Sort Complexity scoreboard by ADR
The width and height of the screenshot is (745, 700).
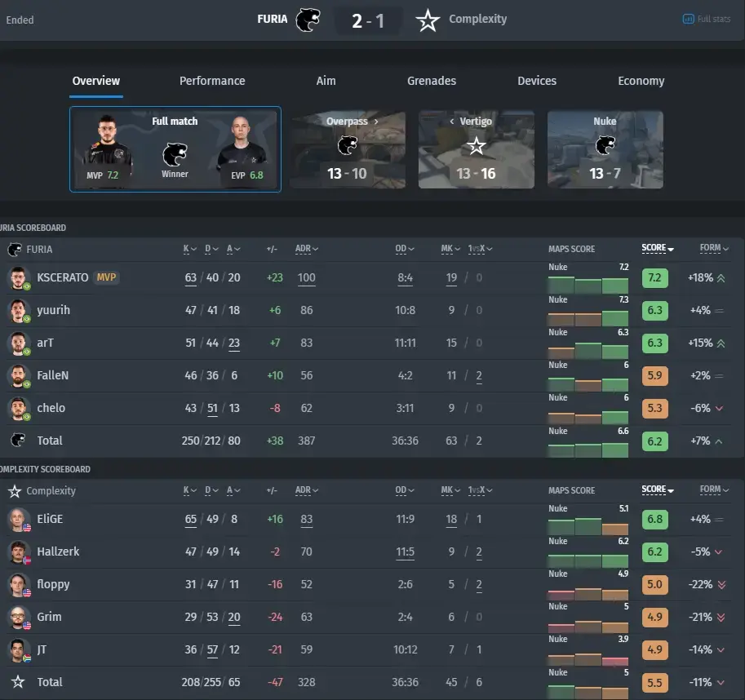pos(307,490)
